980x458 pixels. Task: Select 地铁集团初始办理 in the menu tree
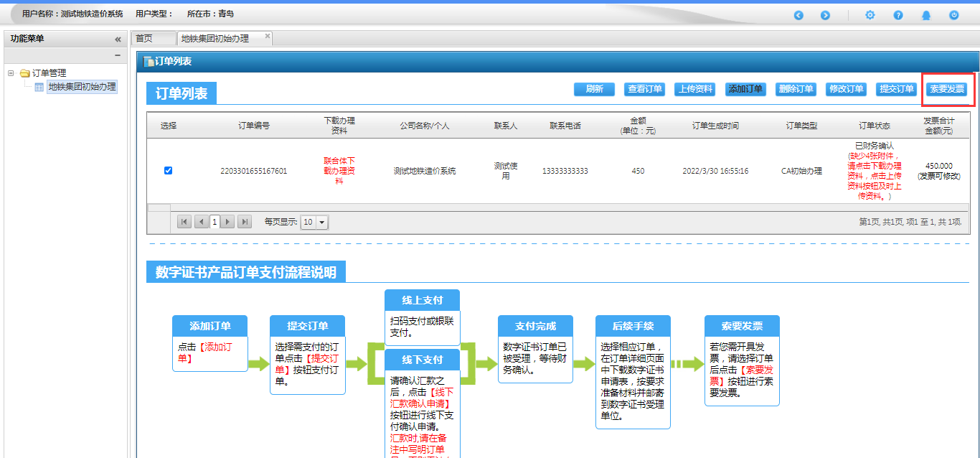click(x=82, y=87)
